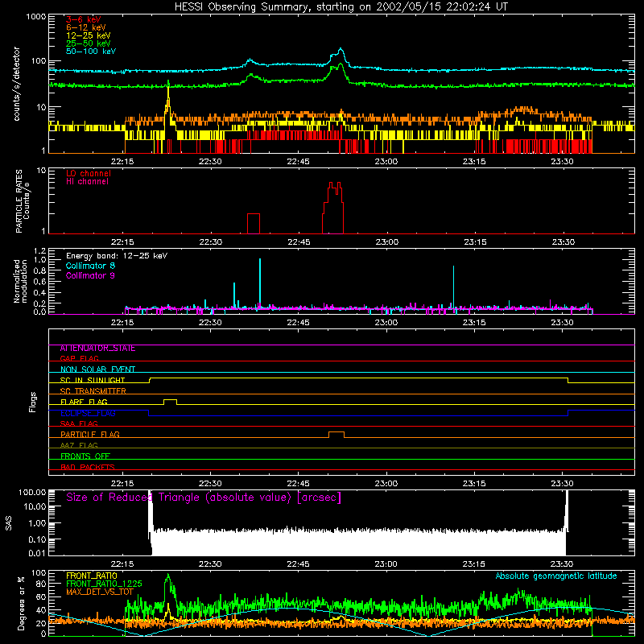The image size is (644, 644).
Task: Click the BAD_PACKETS flag label
Action: (88, 467)
